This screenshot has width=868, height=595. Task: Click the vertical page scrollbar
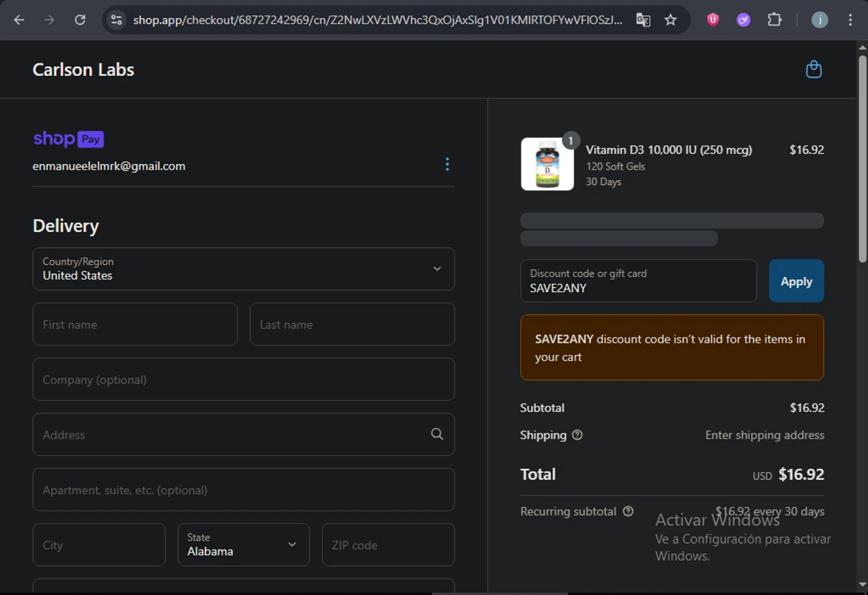[862, 159]
